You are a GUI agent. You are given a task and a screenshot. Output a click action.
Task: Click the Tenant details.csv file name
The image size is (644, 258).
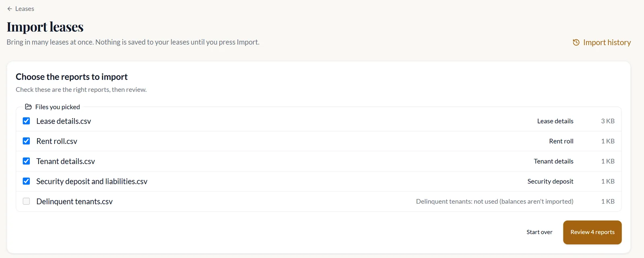66,161
